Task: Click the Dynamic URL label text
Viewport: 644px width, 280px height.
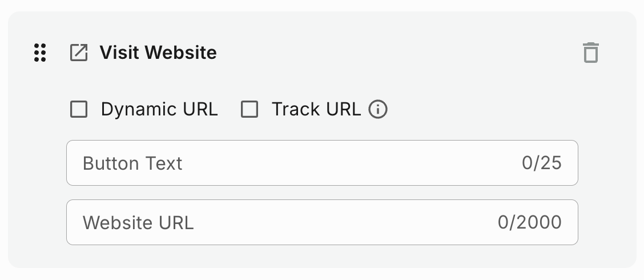Action: pos(159,109)
